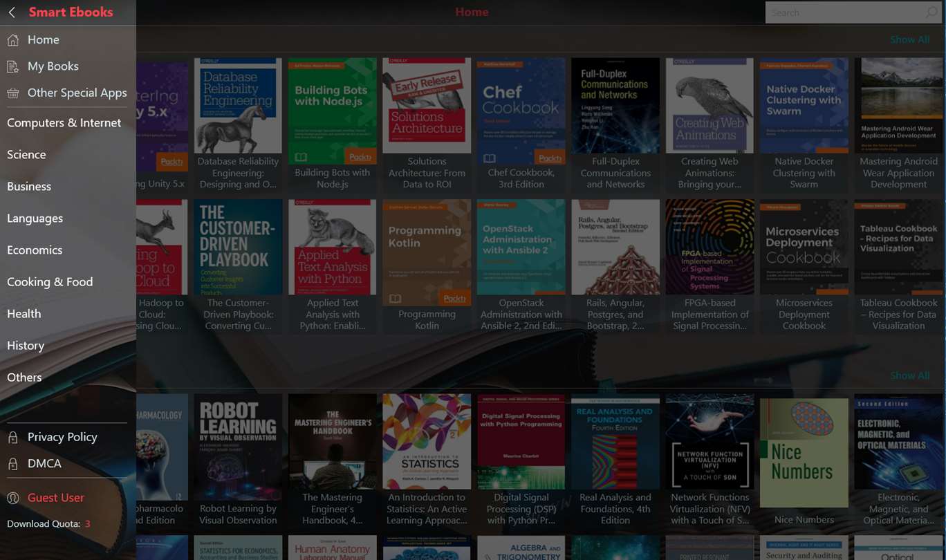The image size is (946, 560).
Task: Open Building Bots with Node.js cover
Action: coord(333,111)
